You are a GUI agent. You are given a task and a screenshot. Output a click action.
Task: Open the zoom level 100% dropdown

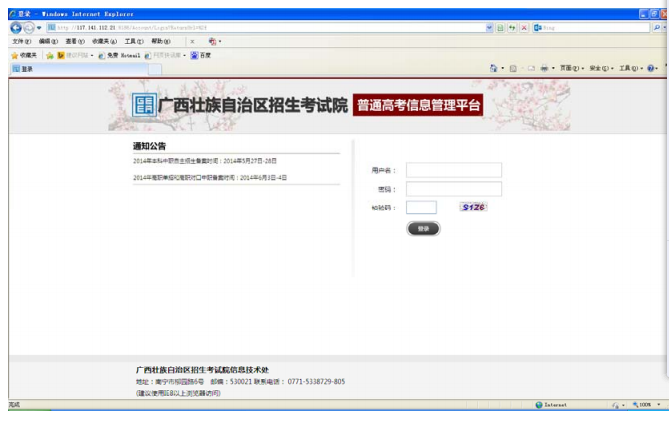coord(648,405)
